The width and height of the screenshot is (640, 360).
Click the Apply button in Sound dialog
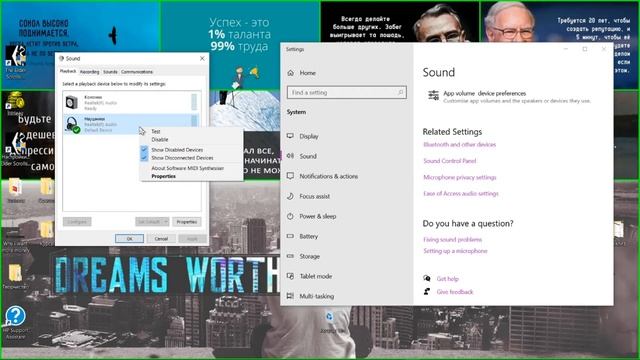192,238
